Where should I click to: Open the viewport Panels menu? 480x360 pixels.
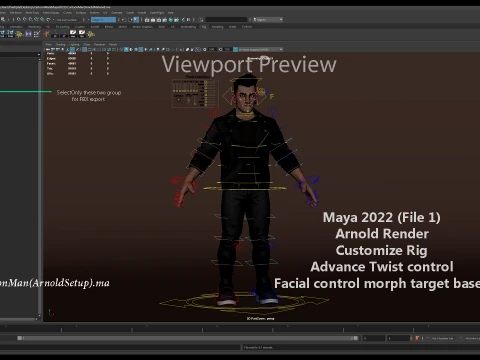pyautogui.click(x=113, y=44)
